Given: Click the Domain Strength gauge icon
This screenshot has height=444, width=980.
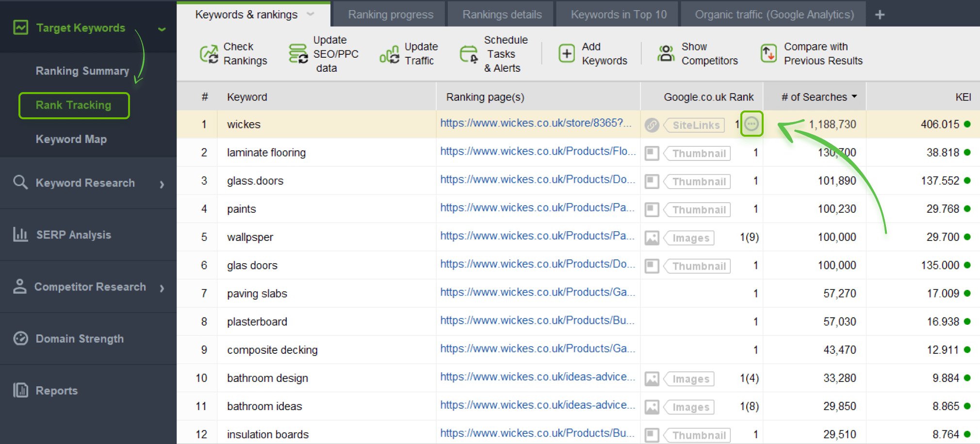Looking at the screenshot, I should [20, 338].
